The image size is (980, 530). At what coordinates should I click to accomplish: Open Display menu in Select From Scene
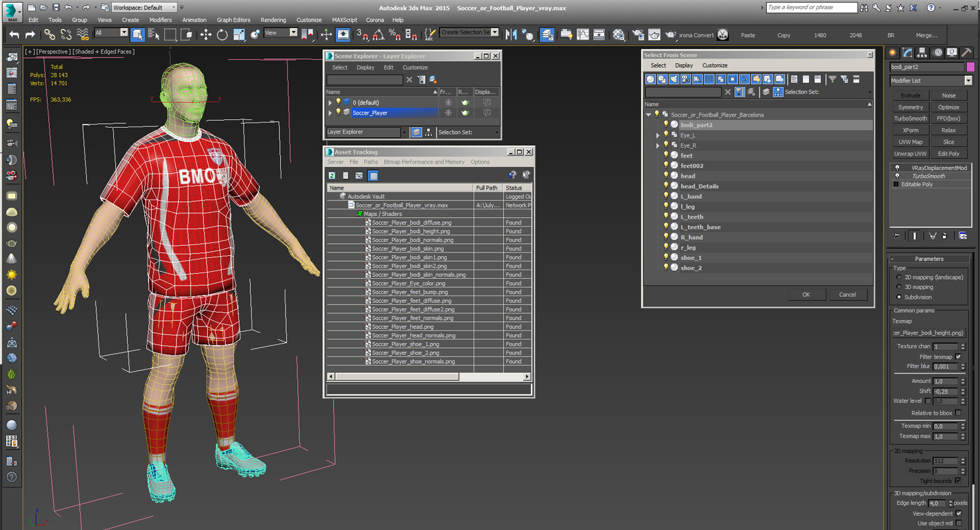click(x=684, y=66)
